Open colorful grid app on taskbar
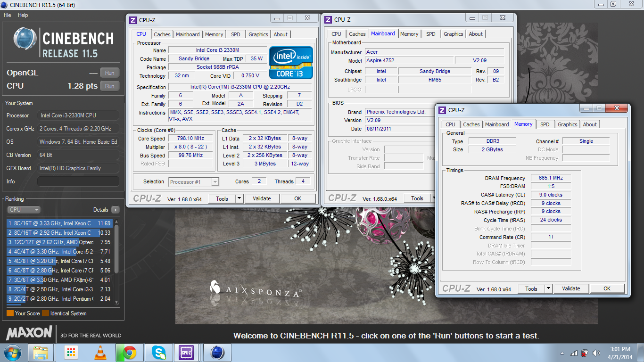Image resolution: width=644 pixels, height=362 pixels. (x=71, y=353)
